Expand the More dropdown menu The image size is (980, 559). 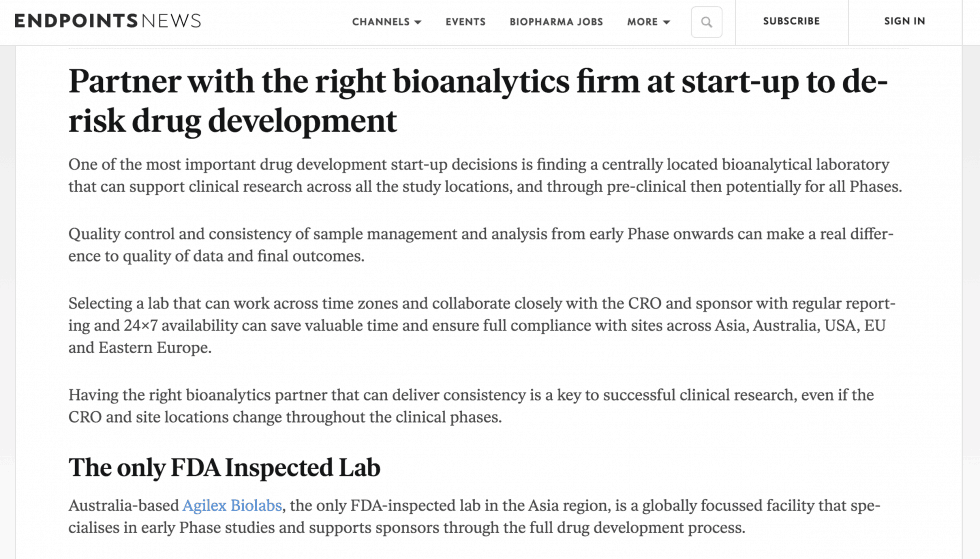[x=649, y=22]
